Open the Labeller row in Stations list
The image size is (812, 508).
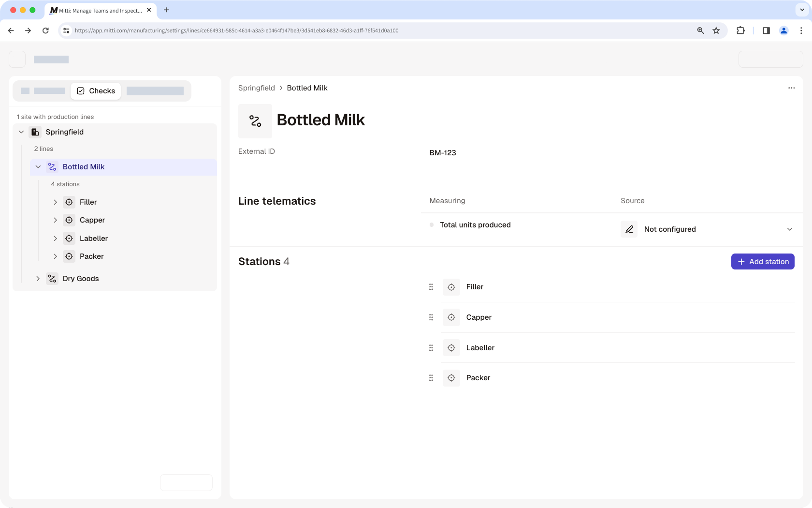point(619,348)
